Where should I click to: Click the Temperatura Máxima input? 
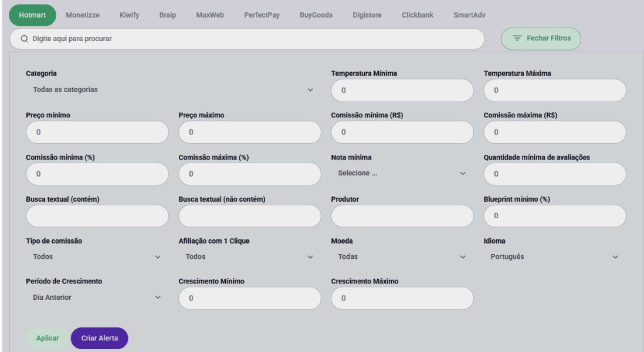(x=554, y=90)
